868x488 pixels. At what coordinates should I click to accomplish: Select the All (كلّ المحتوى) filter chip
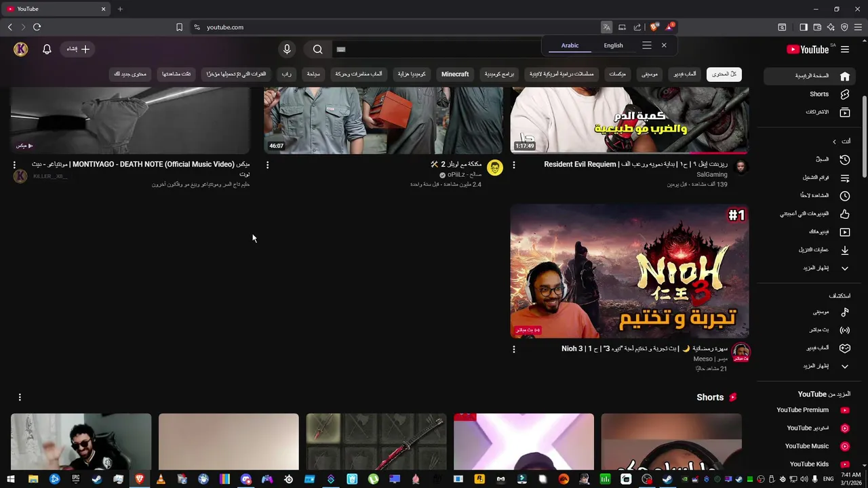click(724, 74)
